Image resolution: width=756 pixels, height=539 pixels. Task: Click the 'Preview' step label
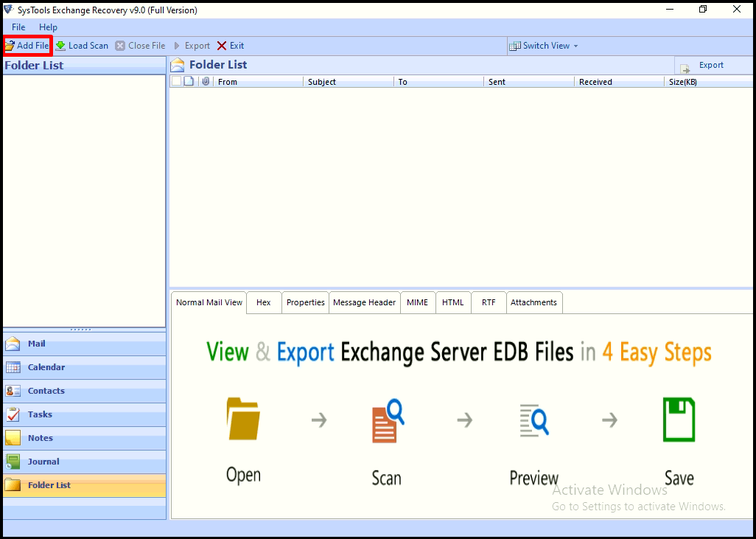pyautogui.click(x=533, y=479)
